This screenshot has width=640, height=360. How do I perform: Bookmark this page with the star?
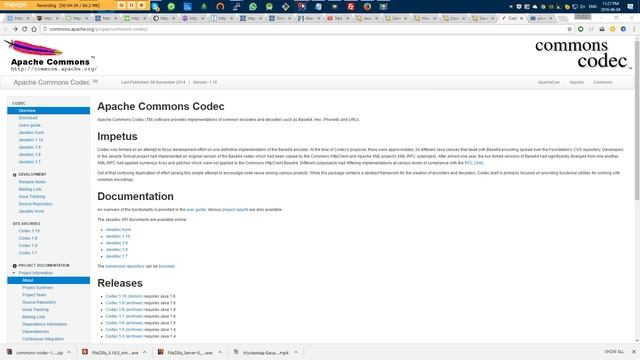click(569, 29)
